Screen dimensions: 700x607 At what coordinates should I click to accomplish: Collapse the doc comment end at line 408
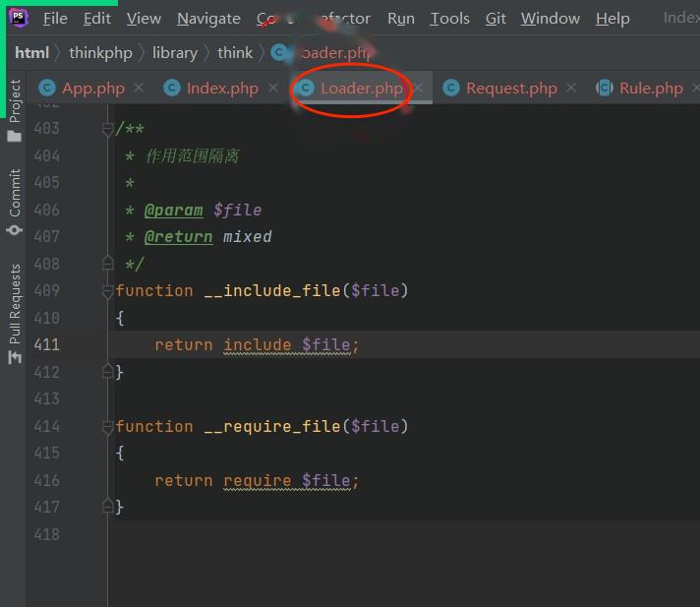[107, 264]
